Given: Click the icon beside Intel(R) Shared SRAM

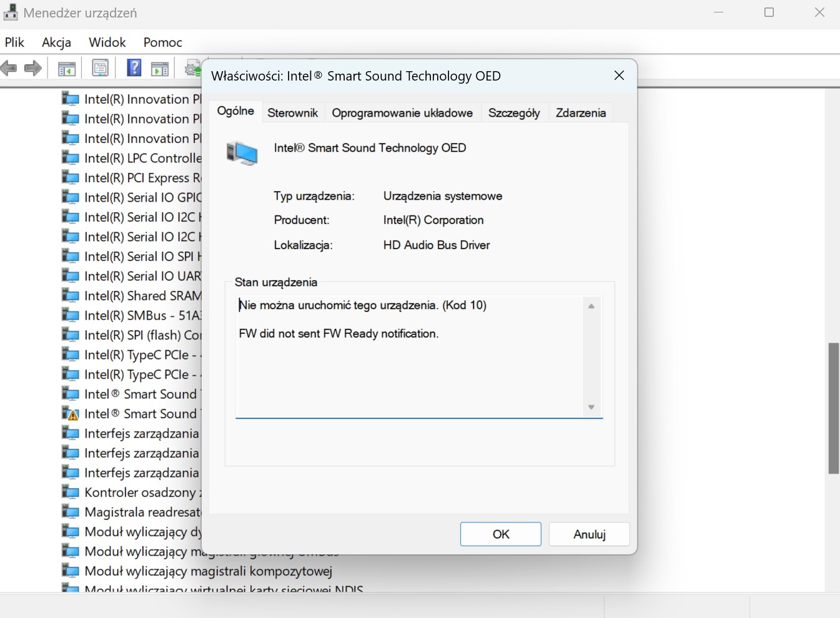Looking at the screenshot, I should [70, 296].
